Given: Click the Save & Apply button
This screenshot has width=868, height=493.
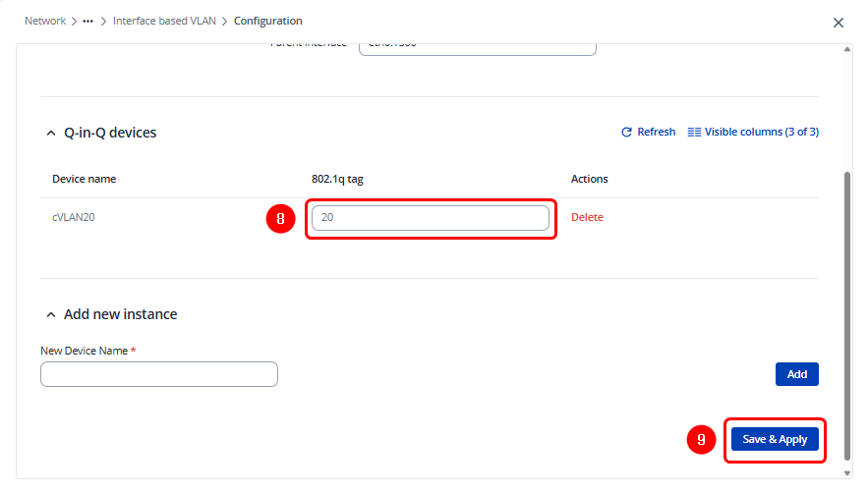Looking at the screenshot, I should [775, 439].
